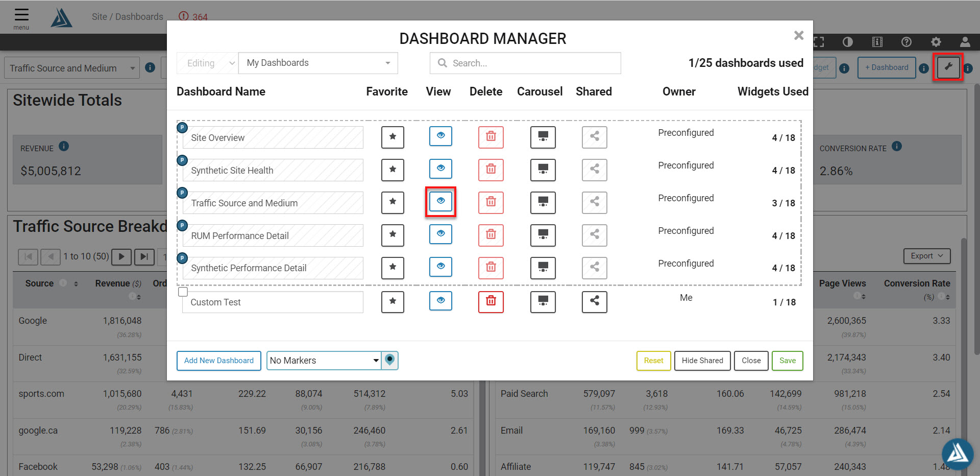Image resolution: width=980 pixels, height=476 pixels.
Task: Share the Custom Test dashboard
Action: click(x=594, y=301)
